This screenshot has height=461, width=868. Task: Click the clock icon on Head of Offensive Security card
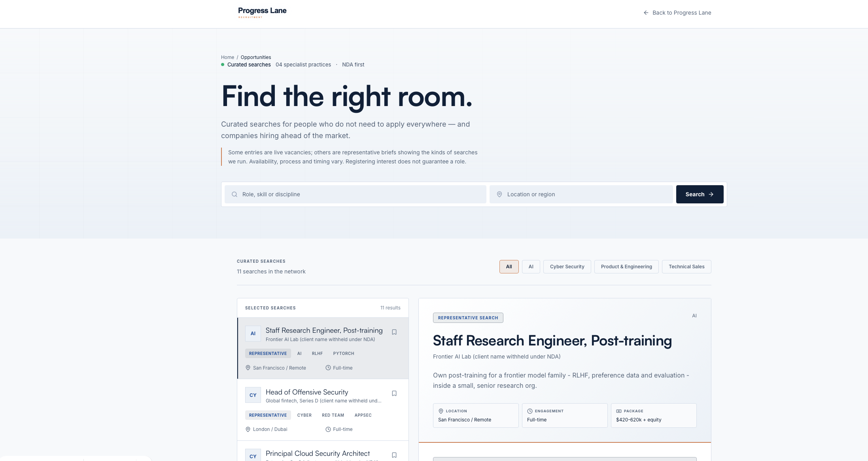coord(328,429)
